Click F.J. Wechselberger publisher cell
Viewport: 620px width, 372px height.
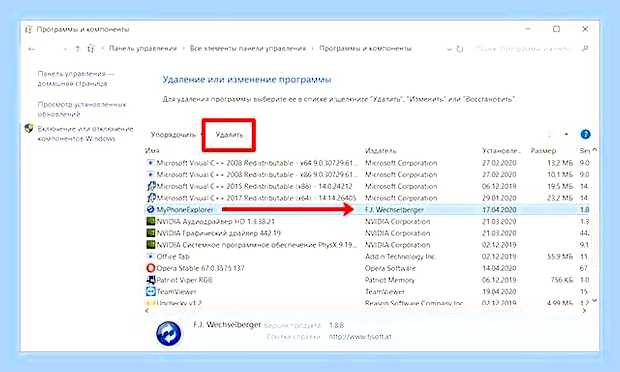[x=394, y=210]
